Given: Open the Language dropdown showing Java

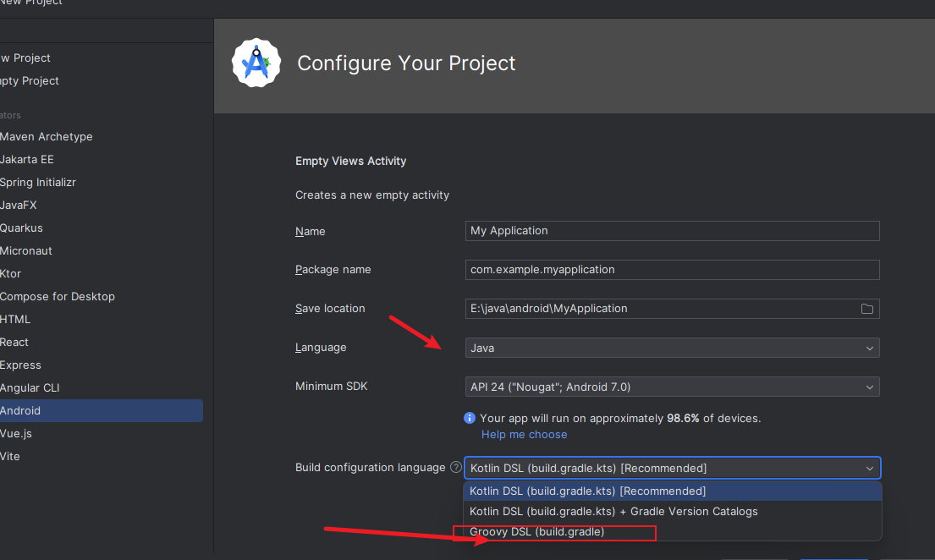Looking at the screenshot, I should click(672, 348).
